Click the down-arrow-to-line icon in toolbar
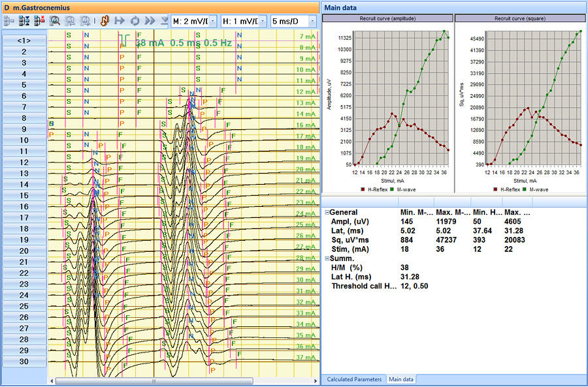588x387 pixels. (165, 21)
